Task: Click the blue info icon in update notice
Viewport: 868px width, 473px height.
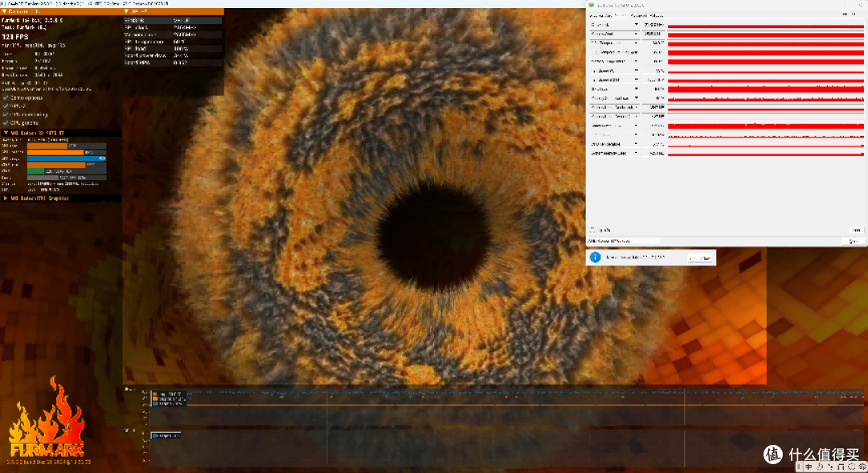Action: [x=595, y=257]
